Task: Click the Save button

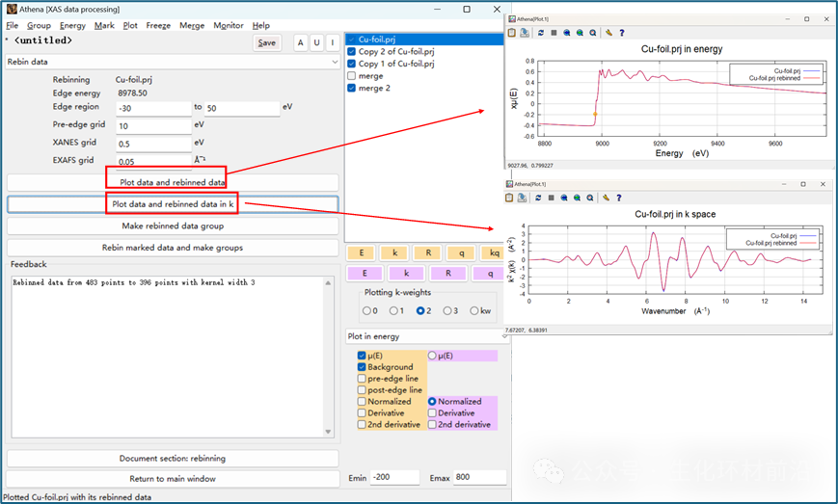Action: [x=267, y=42]
